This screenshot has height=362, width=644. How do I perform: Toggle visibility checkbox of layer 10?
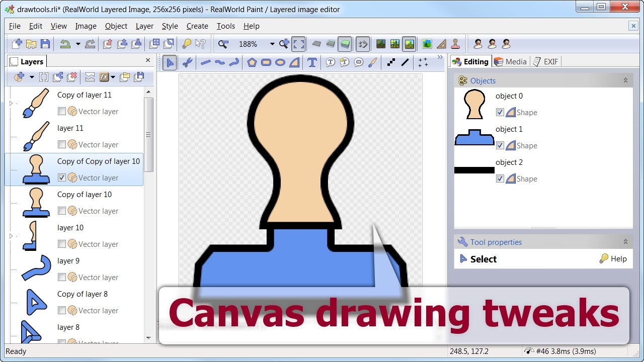pos(61,244)
